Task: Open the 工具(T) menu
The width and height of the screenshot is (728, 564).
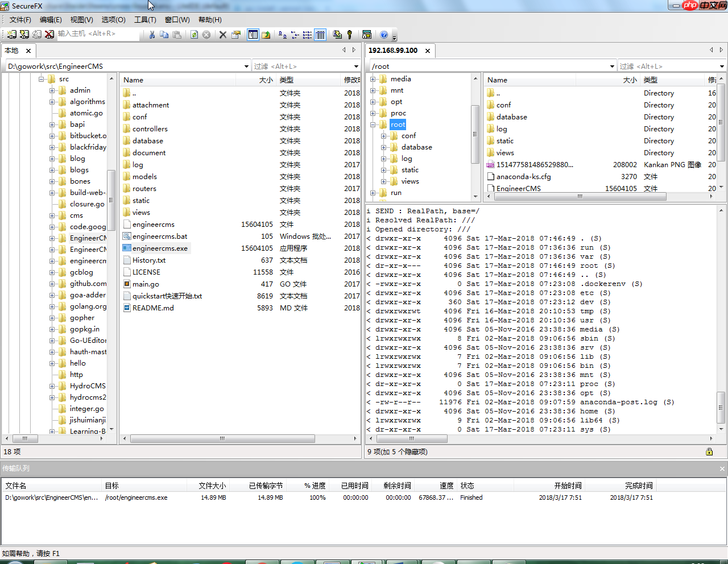Action: tap(145, 20)
